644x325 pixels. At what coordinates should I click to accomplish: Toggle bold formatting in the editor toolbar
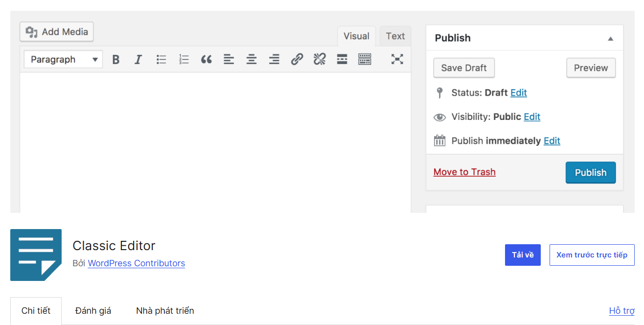115,59
